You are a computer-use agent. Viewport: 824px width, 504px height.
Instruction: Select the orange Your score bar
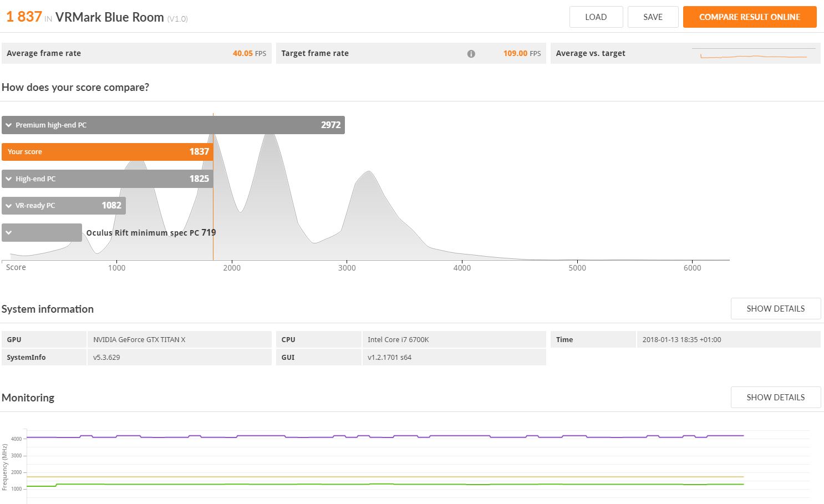(108, 152)
